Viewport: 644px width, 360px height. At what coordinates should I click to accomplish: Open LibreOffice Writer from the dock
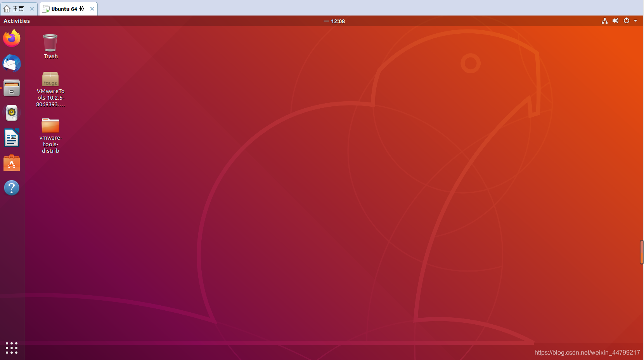(x=12, y=138)
